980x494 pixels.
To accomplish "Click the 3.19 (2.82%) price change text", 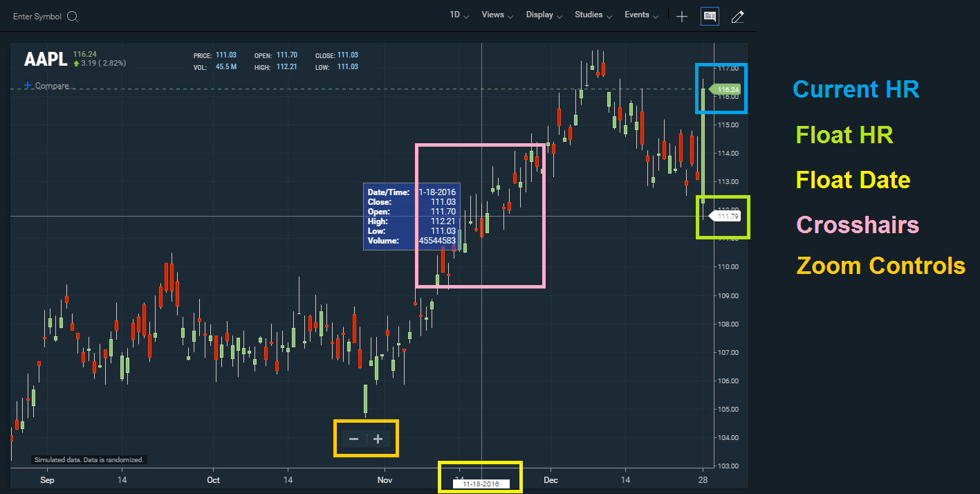I will [x=103, y=64].
